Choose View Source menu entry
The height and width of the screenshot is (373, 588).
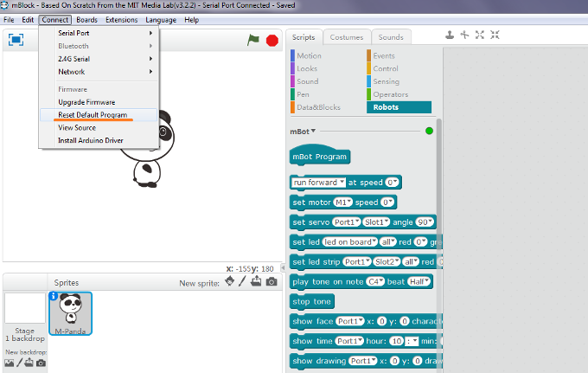[99, 127]
